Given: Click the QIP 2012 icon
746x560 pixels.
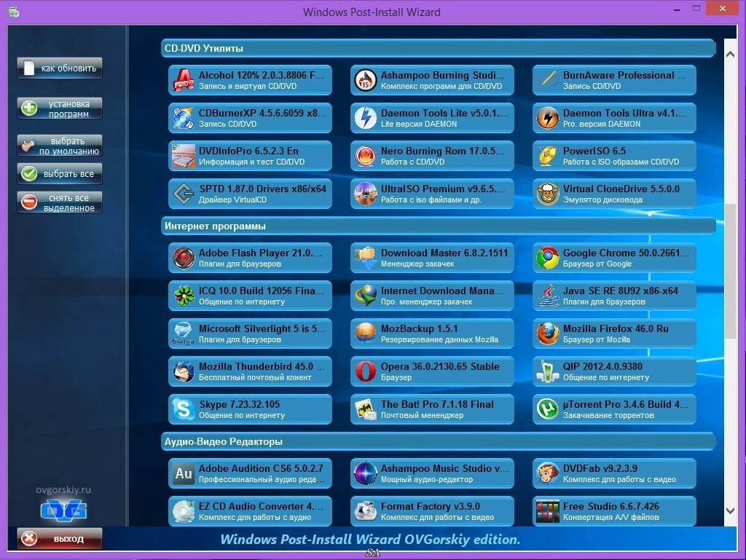Looking at the screenshot, I should click(x=548, y=371).
